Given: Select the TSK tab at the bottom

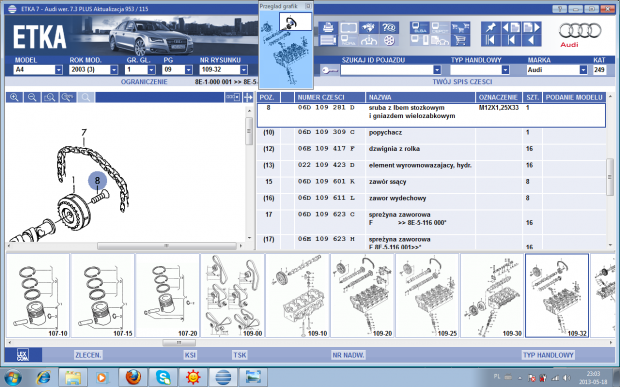Looking at the screenshot, I should pyautogui.click(x=240, y=355).
